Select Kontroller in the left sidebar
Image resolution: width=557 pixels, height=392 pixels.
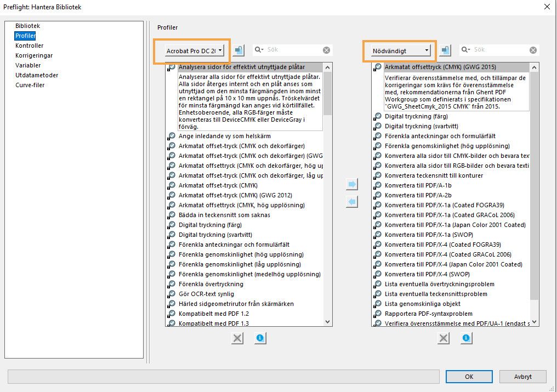point(30,46)
